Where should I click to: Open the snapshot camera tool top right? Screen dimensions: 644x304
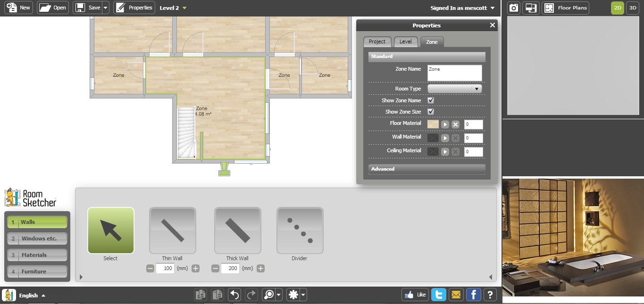(513, 8)
